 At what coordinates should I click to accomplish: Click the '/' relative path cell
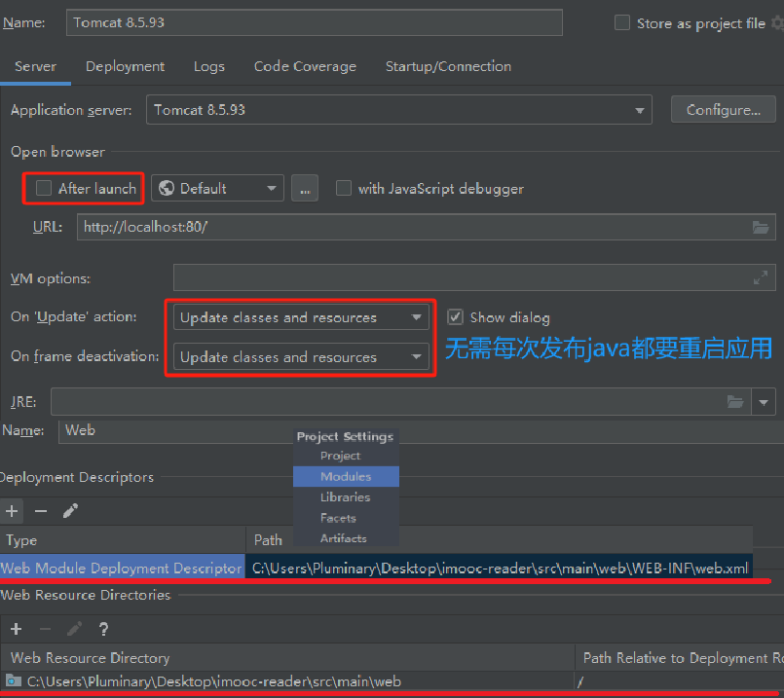click(x=680, y=681)
